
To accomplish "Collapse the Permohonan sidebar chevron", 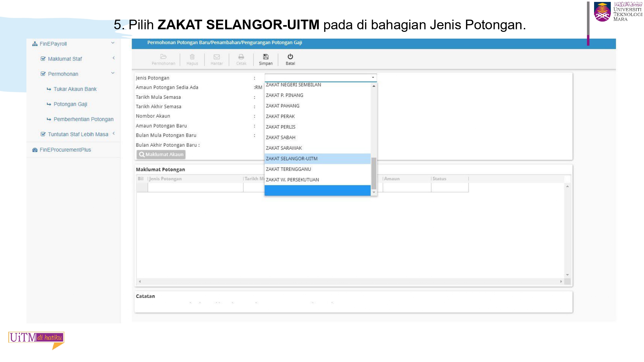I will point(113,73).
